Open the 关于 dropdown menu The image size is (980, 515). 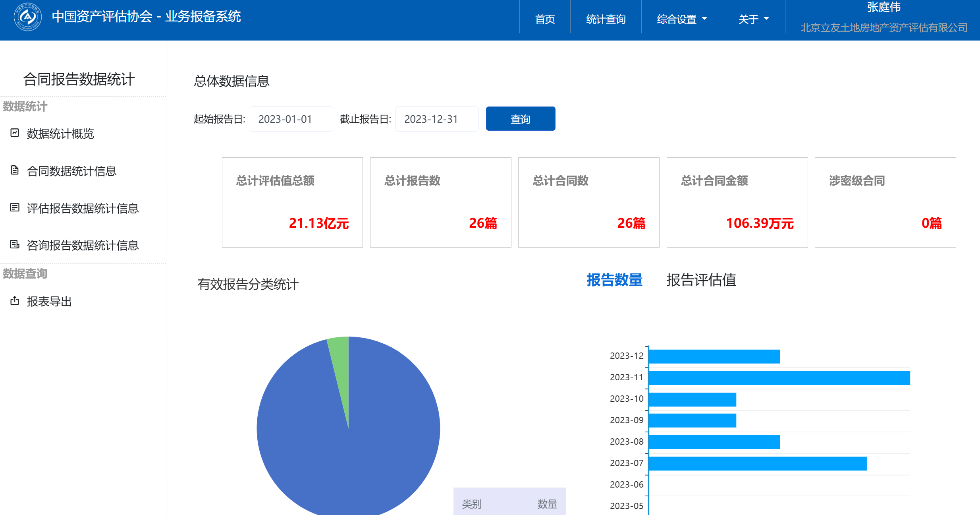(753, 19)
